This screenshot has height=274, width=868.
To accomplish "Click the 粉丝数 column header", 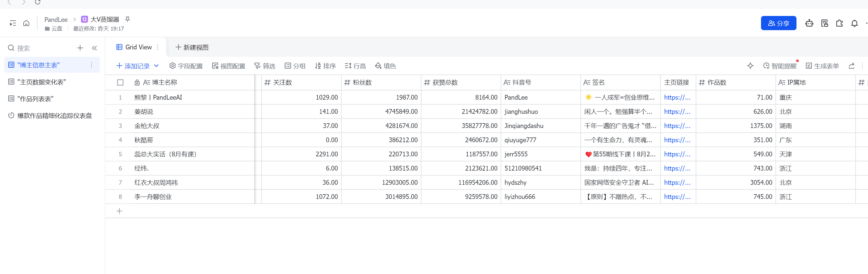I will (x=381, y=82).
